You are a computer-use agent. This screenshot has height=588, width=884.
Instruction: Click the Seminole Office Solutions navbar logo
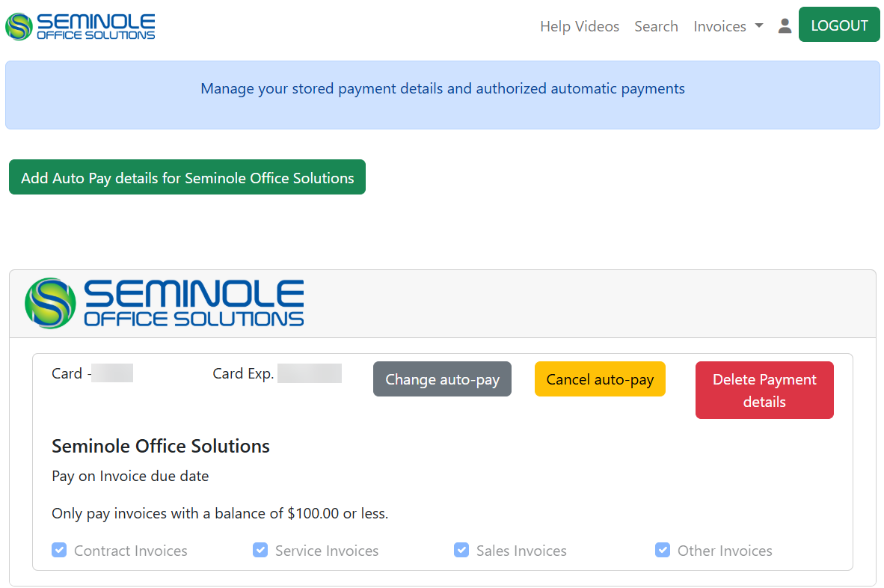pyautogui.click(x=81, y=26)
